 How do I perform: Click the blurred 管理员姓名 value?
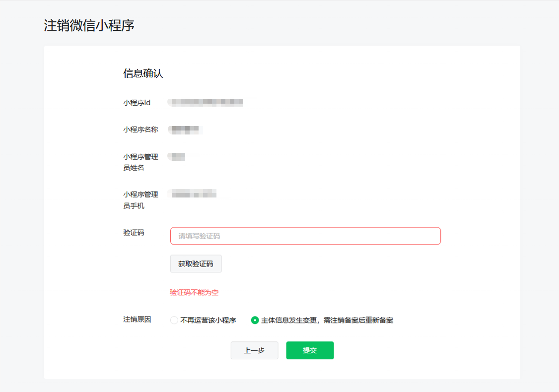coord(176,156)
